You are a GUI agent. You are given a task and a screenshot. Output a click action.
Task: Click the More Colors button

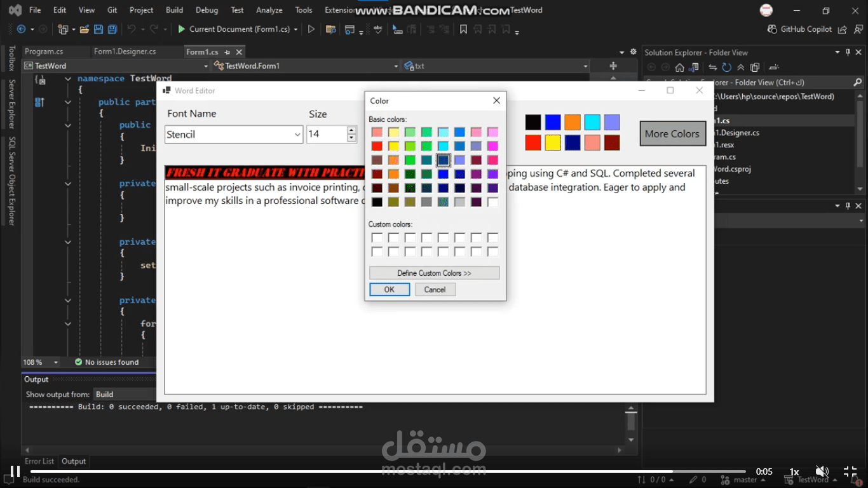coord(672,134)
